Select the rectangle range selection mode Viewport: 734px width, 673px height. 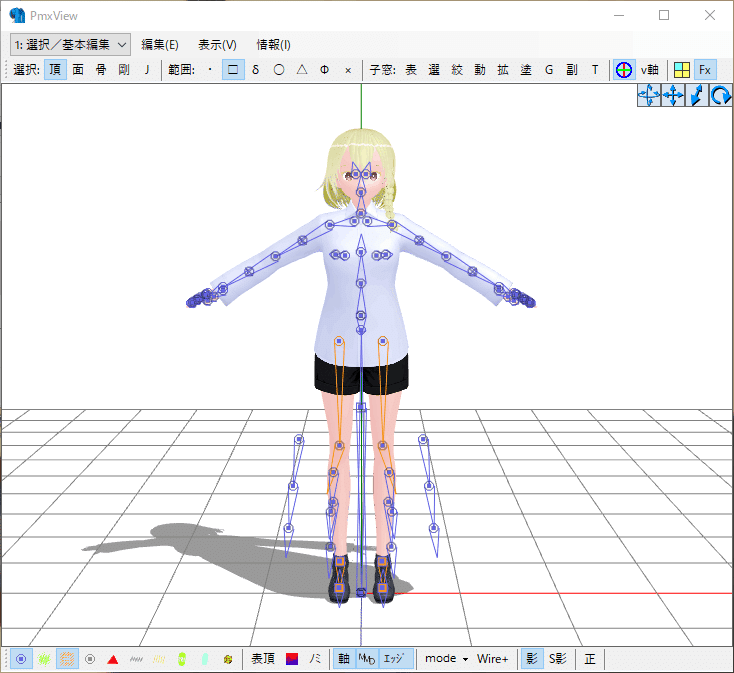[233, 70]
